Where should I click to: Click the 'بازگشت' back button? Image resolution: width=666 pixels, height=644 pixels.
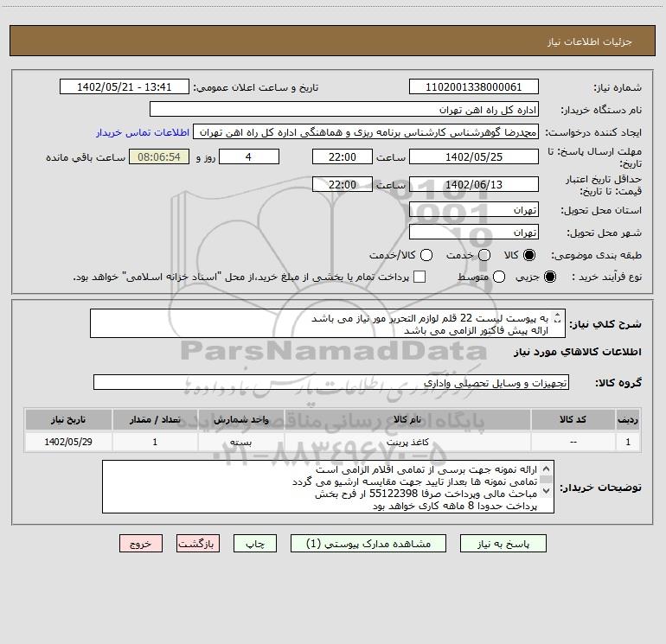[x=198, y=544]
